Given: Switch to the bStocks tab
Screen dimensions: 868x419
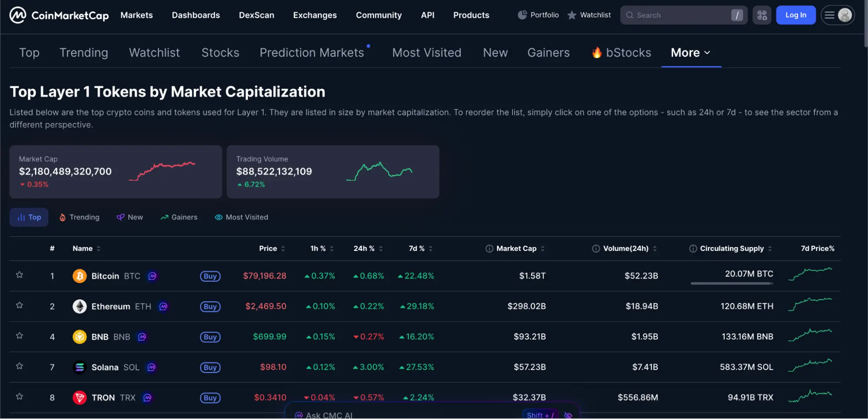Looking at the screenshot, I should 621,53.
